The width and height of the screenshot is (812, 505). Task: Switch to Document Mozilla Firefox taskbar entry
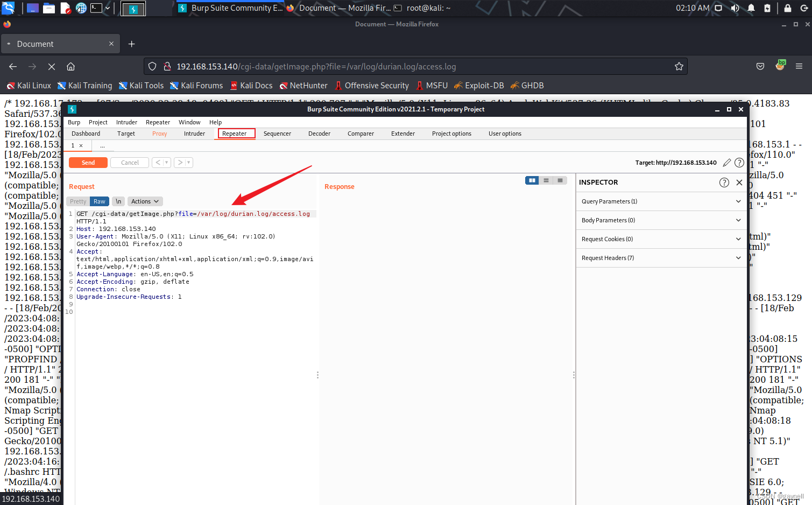point(338,8)
